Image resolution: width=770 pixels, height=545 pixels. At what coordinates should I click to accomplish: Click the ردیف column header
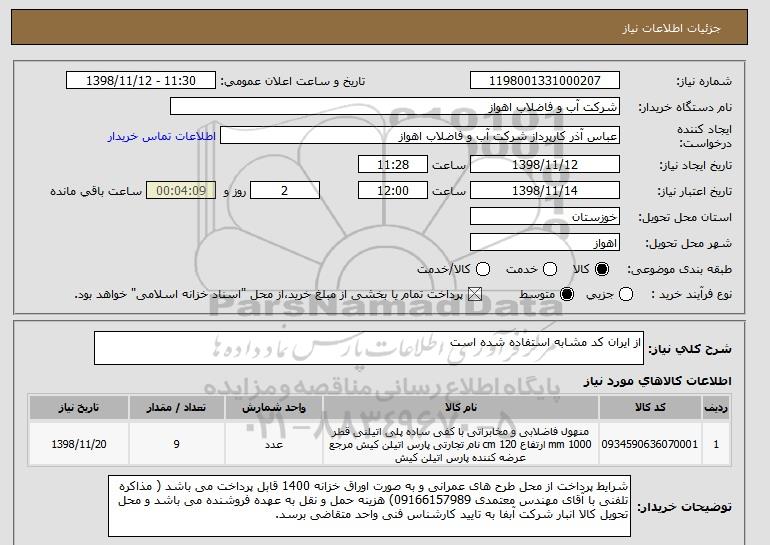716,408
